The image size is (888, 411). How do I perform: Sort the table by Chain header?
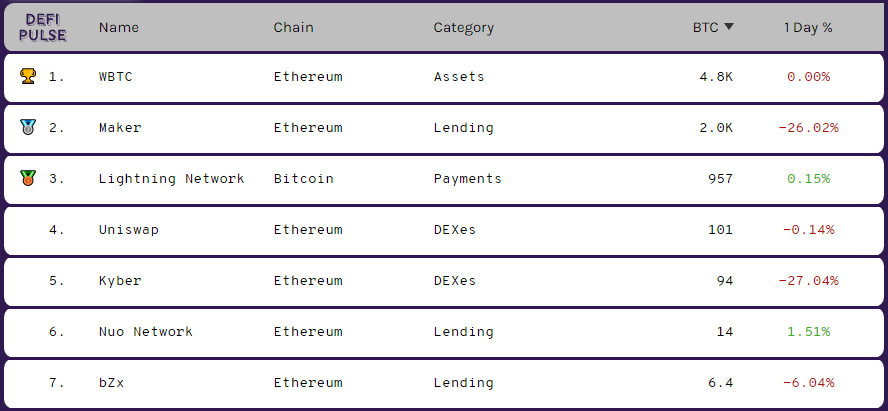coord(293,27)
